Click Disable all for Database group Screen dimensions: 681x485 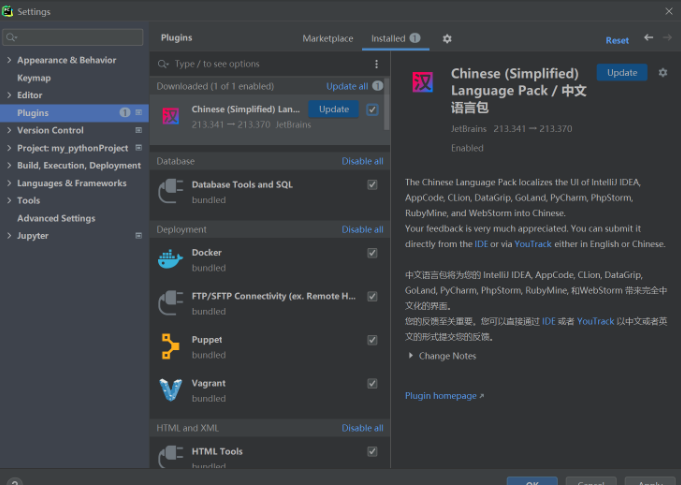click(x=362, y=161)
